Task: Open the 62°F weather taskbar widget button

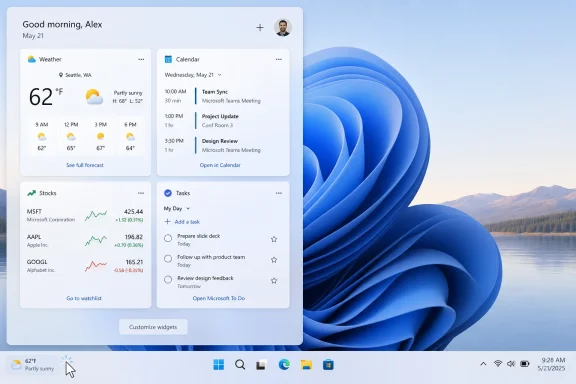Action: pos(32,365)
